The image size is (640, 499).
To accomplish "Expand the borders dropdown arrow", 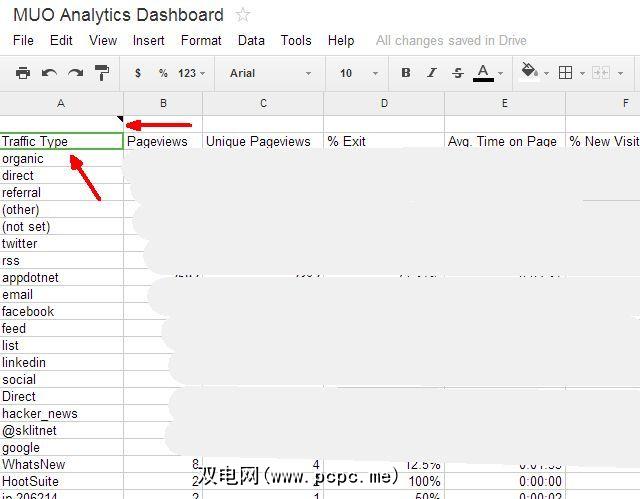I will pyautogui.click(x=582, y=74).
